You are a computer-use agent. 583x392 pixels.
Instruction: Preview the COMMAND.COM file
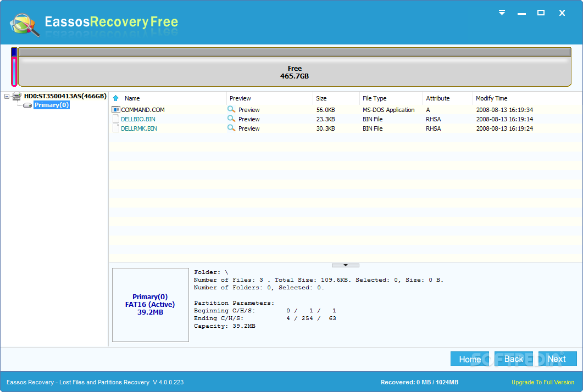[249, 110]
